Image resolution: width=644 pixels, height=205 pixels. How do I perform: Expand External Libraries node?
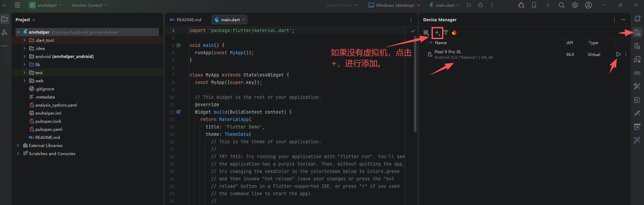coord(18,145)
